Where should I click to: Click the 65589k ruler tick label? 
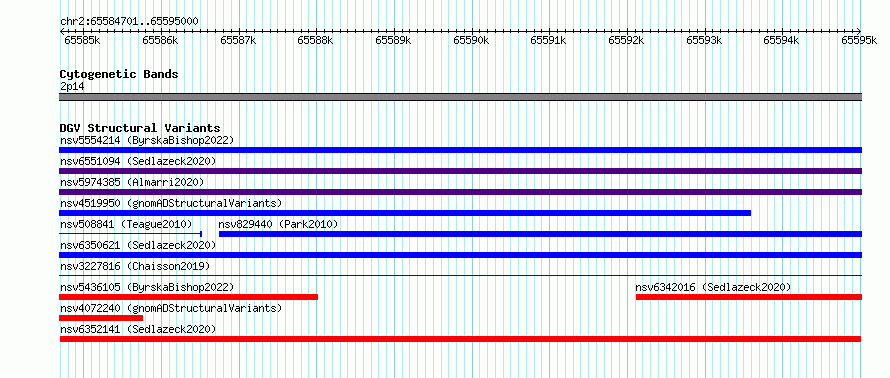tap(394, 40)
